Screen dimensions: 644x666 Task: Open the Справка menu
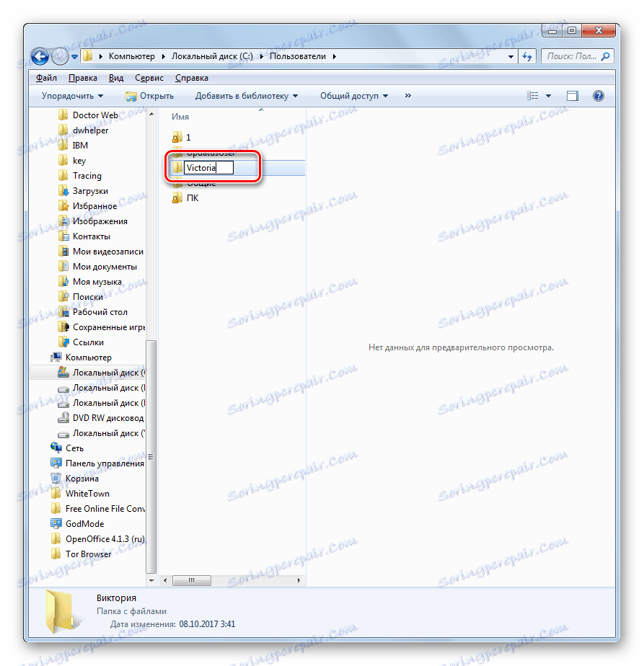(192, 78)
